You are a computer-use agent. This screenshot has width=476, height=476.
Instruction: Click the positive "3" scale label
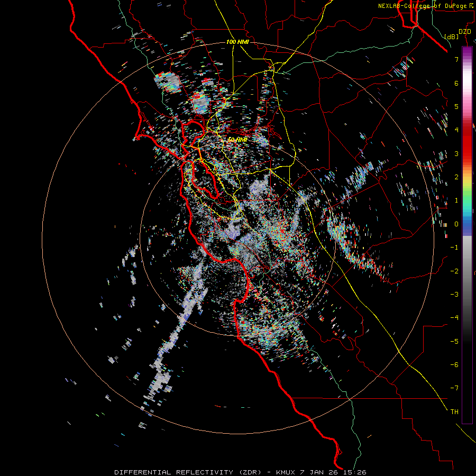click(x=456, y=153)
